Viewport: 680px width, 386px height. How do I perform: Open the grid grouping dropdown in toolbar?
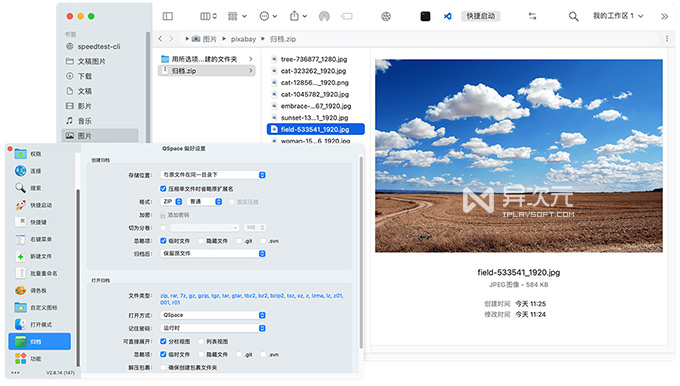tap(237, 16)
